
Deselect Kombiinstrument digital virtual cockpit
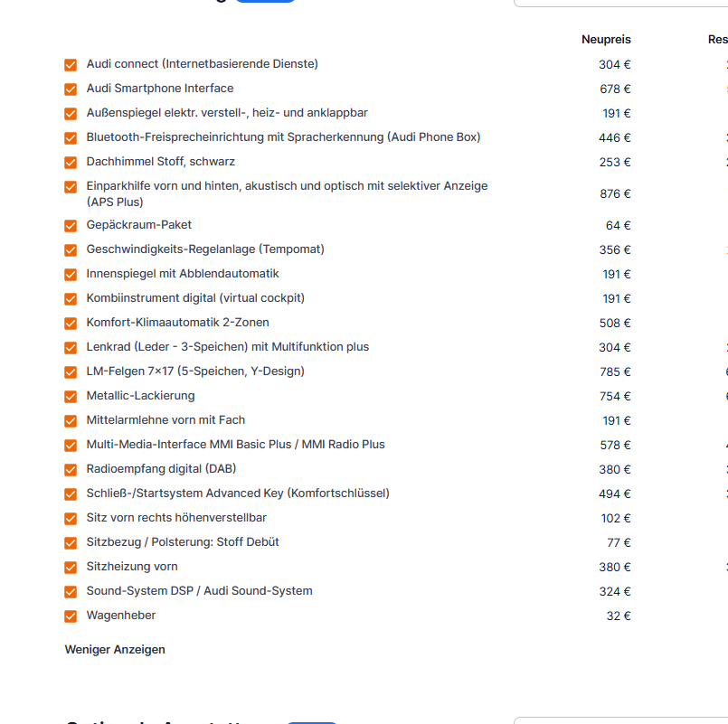click(71, 299)
